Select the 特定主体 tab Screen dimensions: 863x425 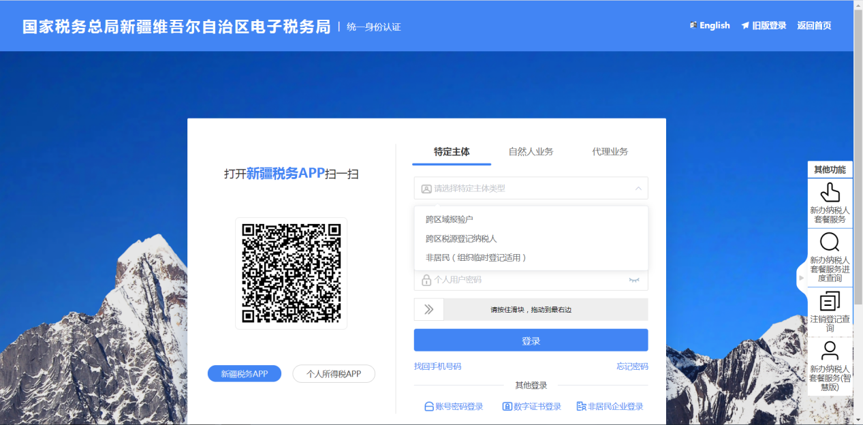(x=451, y=152)
